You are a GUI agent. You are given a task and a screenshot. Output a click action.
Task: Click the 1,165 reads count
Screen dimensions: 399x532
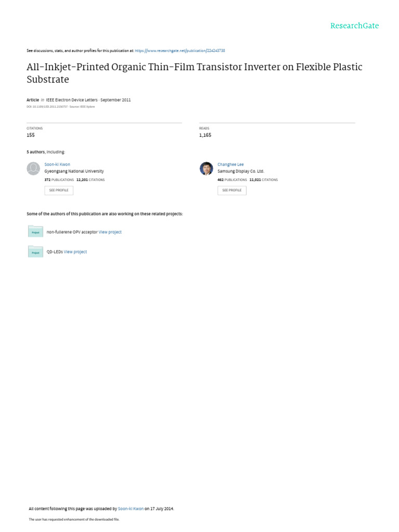(x=205, y=135)
